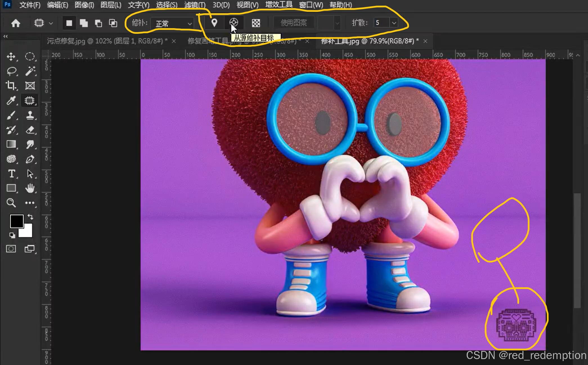Open the 视图(V) menu
The height and width of the screenshot is (365, 588).
click(247, 5)
